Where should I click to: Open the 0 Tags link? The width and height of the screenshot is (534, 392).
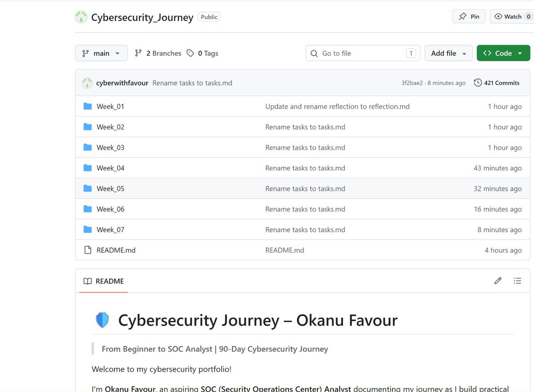202,53
